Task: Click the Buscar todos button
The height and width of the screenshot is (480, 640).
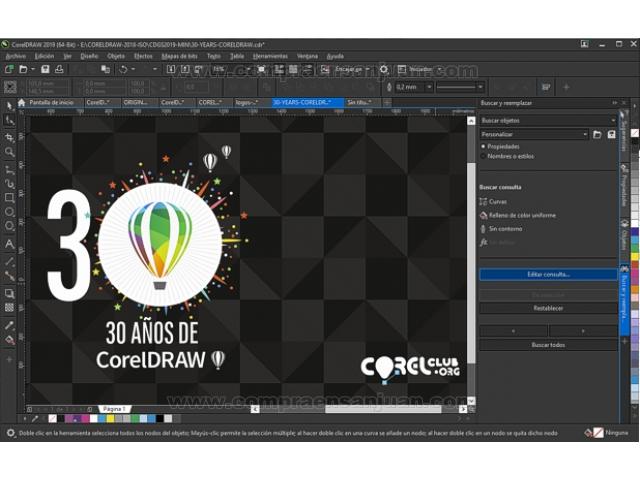Action: (548, 345)
